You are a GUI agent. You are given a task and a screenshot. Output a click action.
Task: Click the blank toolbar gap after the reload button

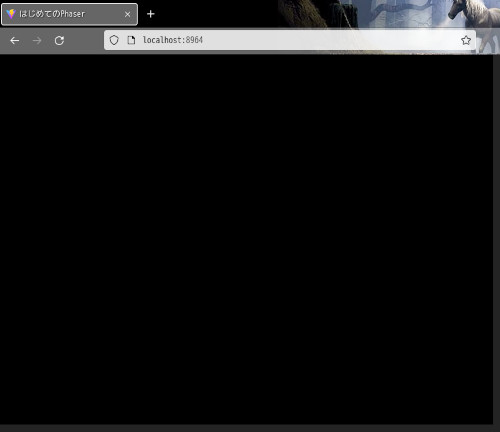click(x=85, y=41)
